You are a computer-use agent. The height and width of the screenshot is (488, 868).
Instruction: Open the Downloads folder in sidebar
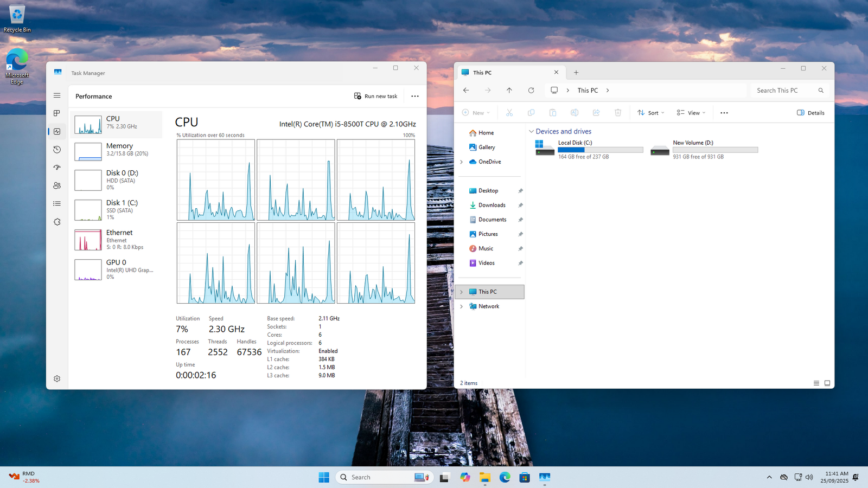(492, 205)
